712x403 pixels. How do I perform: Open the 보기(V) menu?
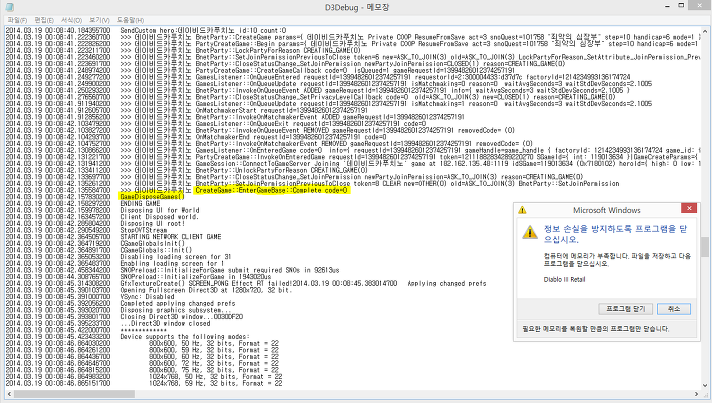click(99, 20)
